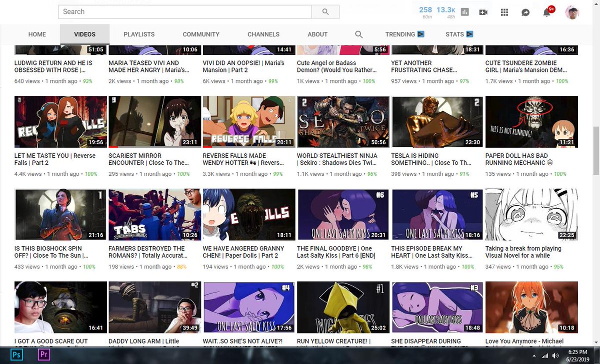
Task: Open the 16:41 scare video thumbnail
Action: 60,308
